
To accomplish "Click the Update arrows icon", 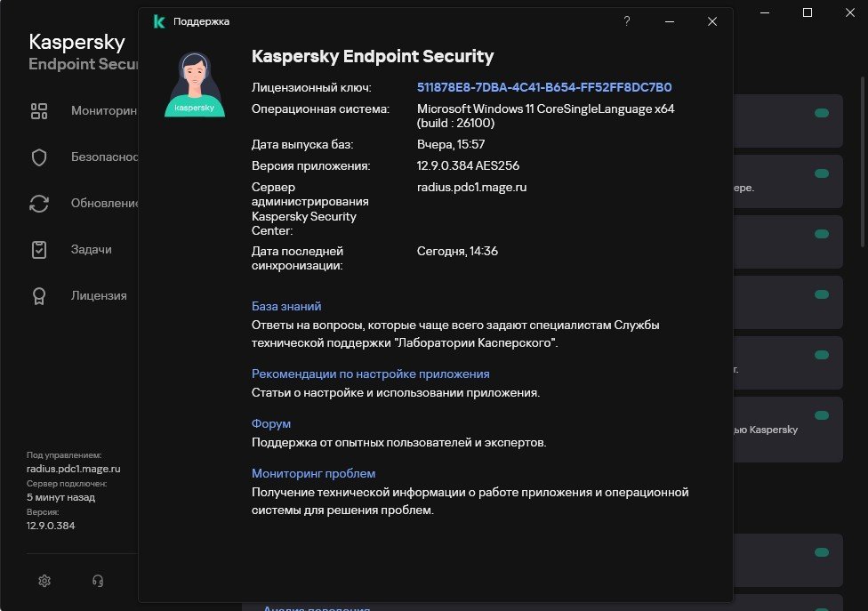I will (x=39, y=204).
